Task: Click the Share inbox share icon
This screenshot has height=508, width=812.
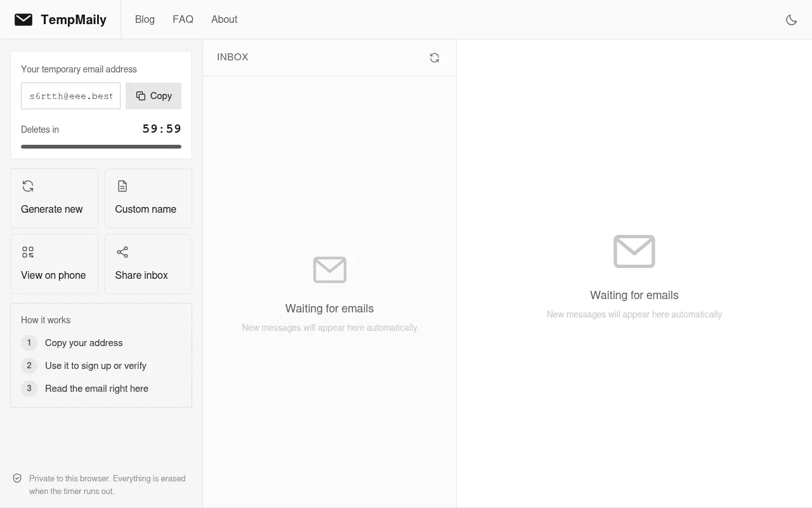Action: 122,252
